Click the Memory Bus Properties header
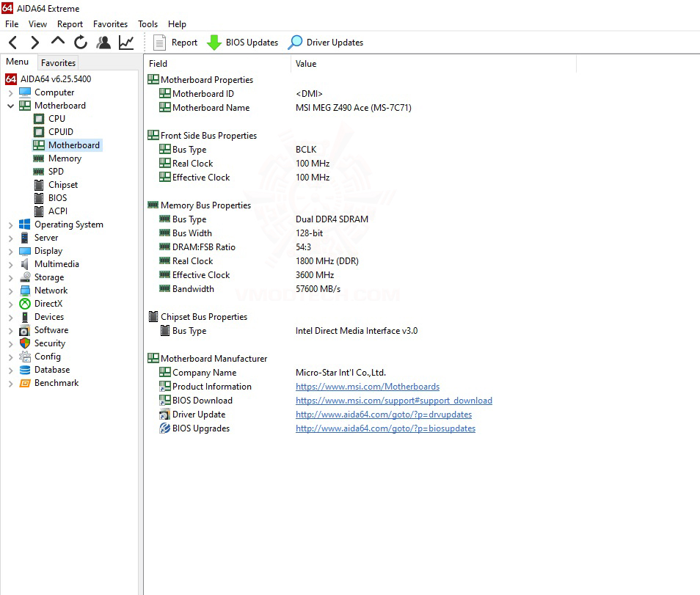 [205, 205]
